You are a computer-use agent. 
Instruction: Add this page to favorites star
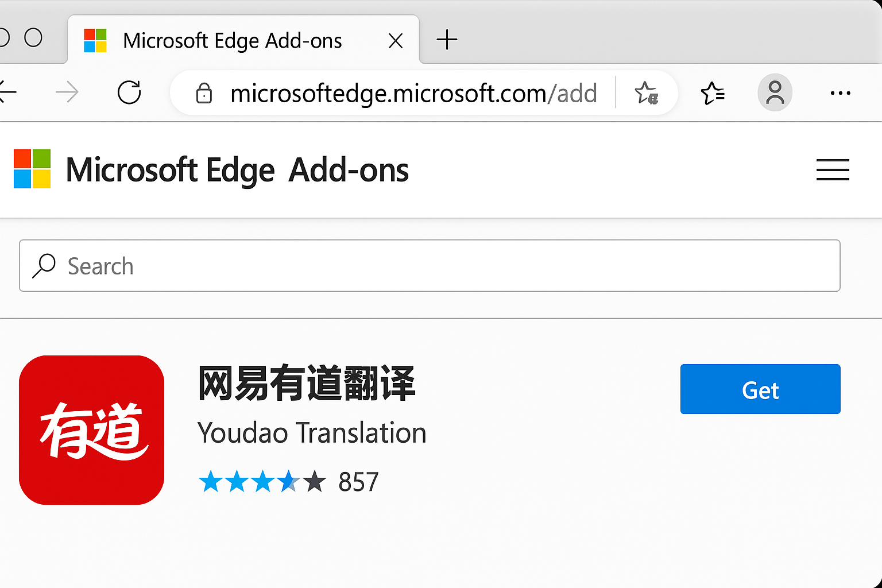tap(647, 93)
